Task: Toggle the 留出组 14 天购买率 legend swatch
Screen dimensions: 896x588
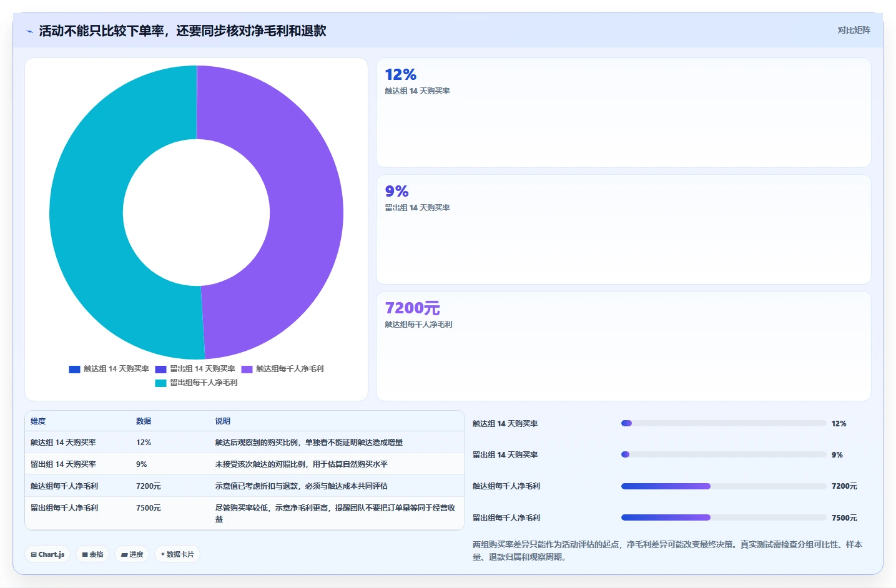Action: click(160, 369)
